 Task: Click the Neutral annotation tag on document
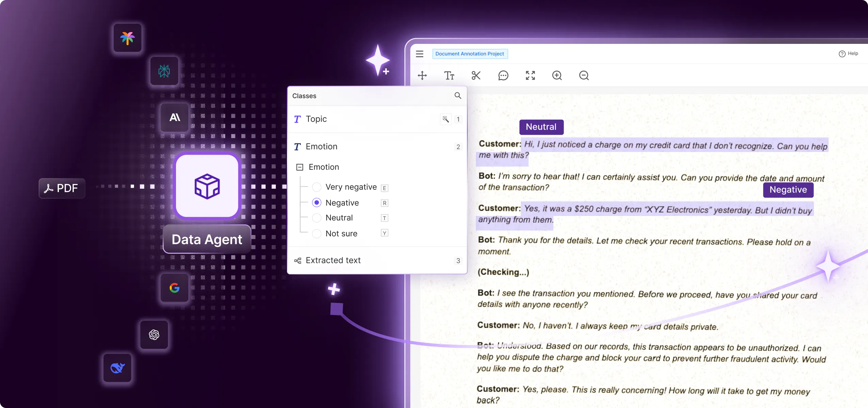point(541,127)
